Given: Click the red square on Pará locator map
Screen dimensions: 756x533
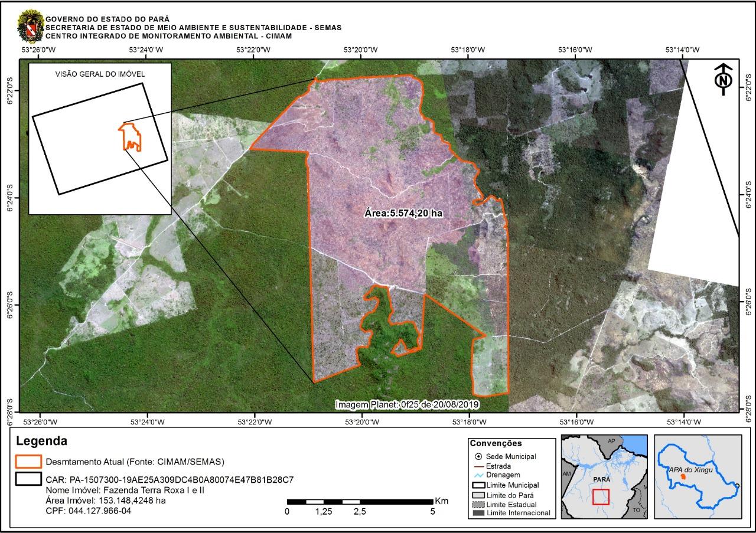Looking at the screenshot, I should pos(601,496).
